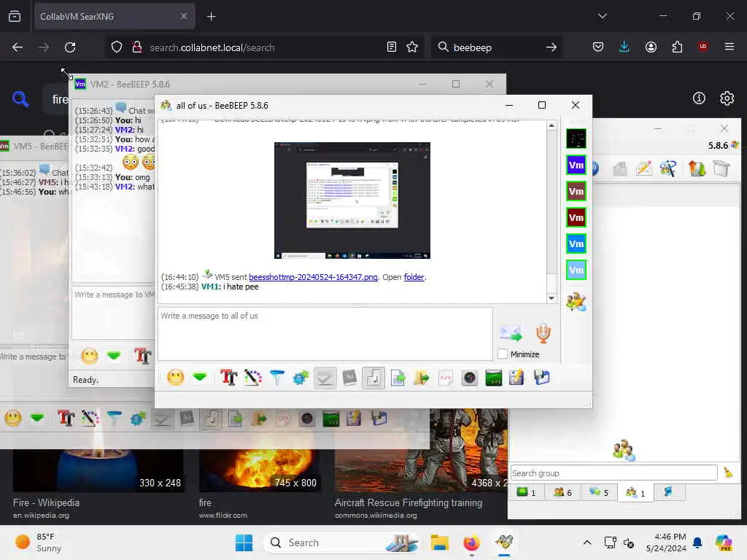Image resolution: width=747 pixels, height=560 pixels.
Task: Click broom clear-search icon beside Search group
Action: coord(728,472)
